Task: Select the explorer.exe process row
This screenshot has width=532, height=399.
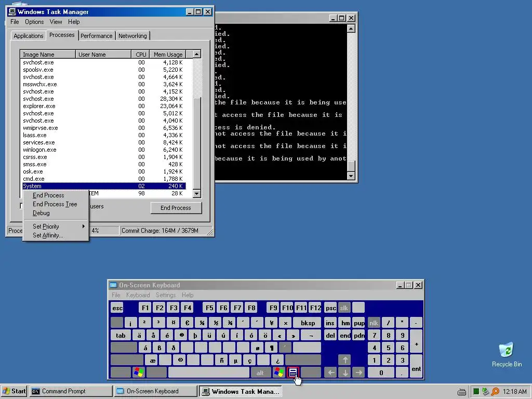Action: pos(103,106)
